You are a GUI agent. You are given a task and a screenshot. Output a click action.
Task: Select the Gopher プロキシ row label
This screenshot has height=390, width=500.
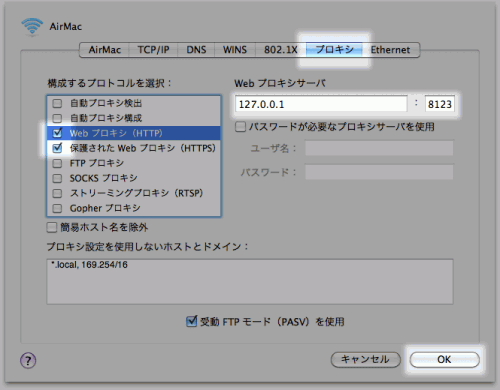[x=105, y=208]
